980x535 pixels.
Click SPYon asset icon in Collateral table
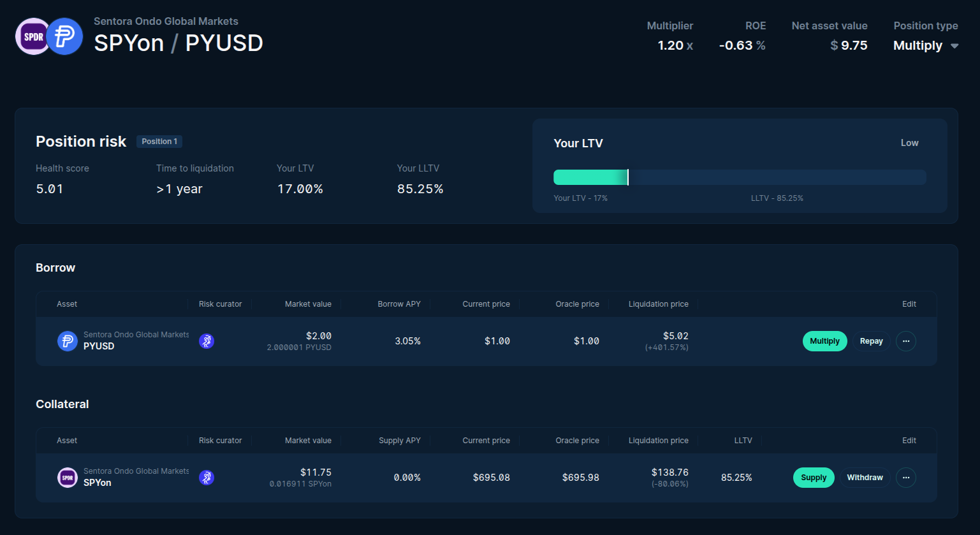pyautogui.click(x=67, y=478)
